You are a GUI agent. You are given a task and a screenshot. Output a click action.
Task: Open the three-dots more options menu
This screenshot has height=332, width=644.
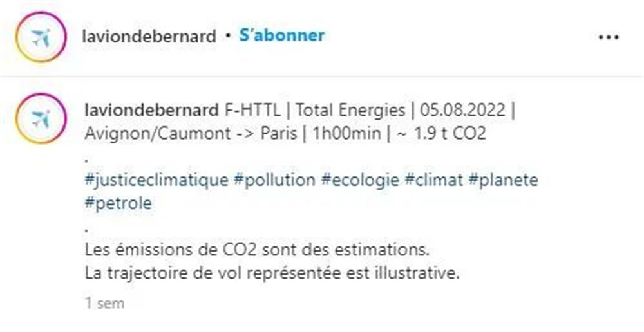[609, 37]
